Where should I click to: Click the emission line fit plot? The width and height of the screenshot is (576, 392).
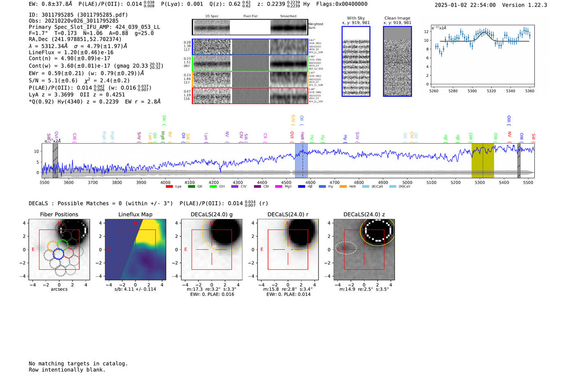(x=482, y=56)
